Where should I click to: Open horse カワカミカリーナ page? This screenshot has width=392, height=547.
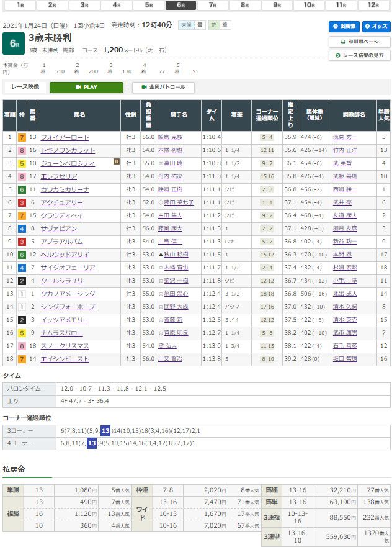(65, 189)
